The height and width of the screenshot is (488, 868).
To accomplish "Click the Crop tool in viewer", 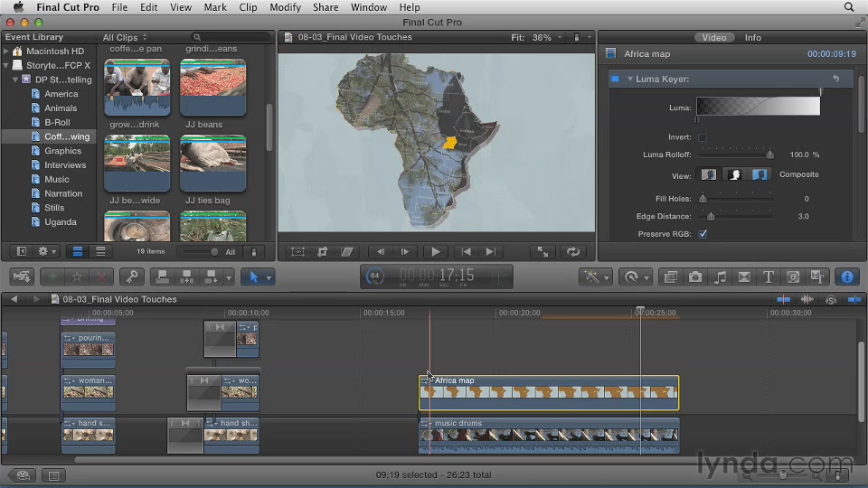I will click(x=322, y=252).
